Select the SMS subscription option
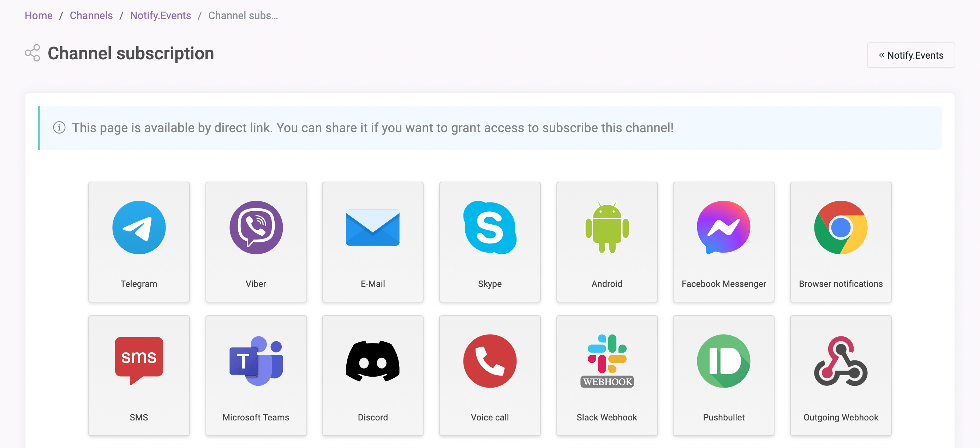 click(x=139, y=376)
